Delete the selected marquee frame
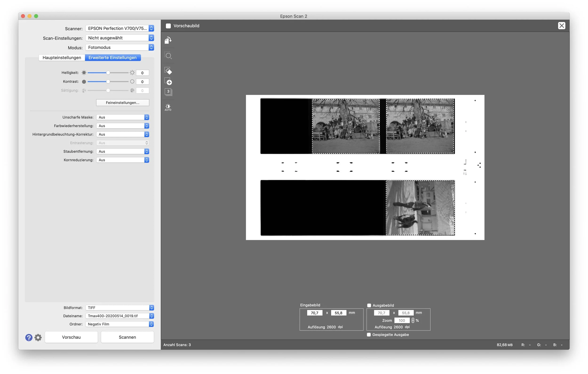Viewport: 588px width, 374px height. [x=168, y=71]
